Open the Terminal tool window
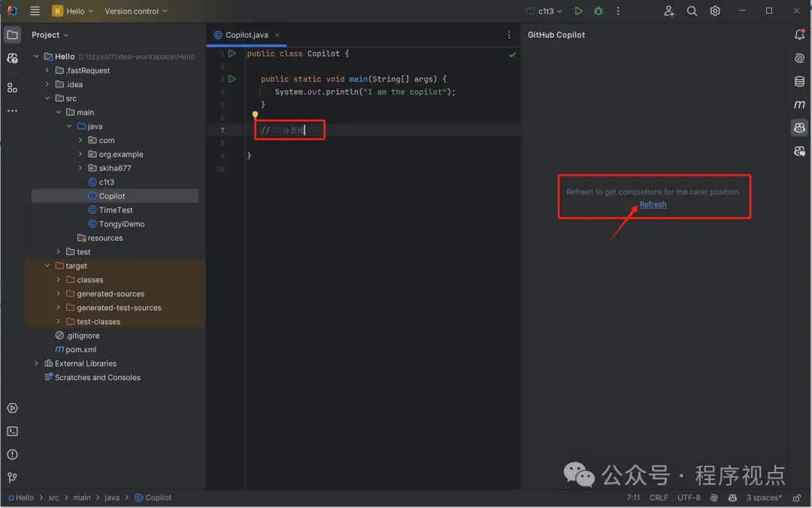The height and width of the screenshot is (508, 812). click(x=13, y=431)
